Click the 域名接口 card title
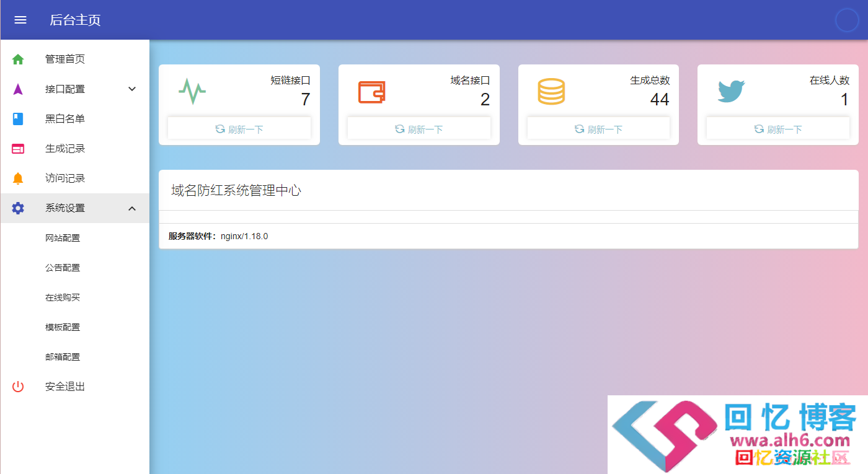868x474 pixels. [x=471, y=81]
